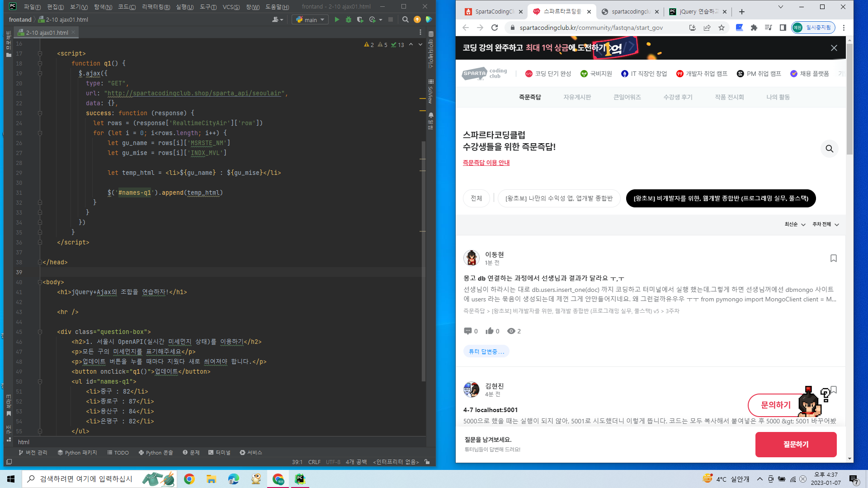Viewport: 868px width, 488px height.
Task: Click the orange IDE update icon
Action: [x=417, y=19]
